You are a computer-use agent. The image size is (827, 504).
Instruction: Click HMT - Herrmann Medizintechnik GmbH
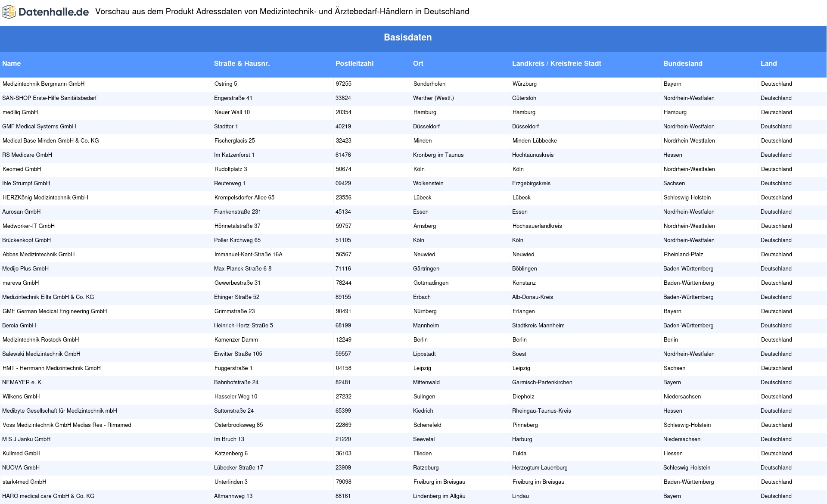click(x=52, y=368)
